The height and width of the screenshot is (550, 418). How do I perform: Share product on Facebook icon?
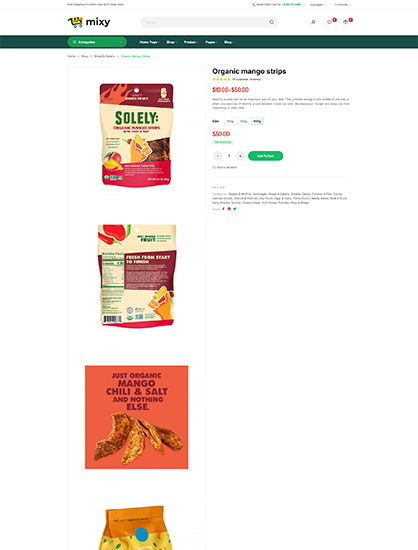[223, 209]
